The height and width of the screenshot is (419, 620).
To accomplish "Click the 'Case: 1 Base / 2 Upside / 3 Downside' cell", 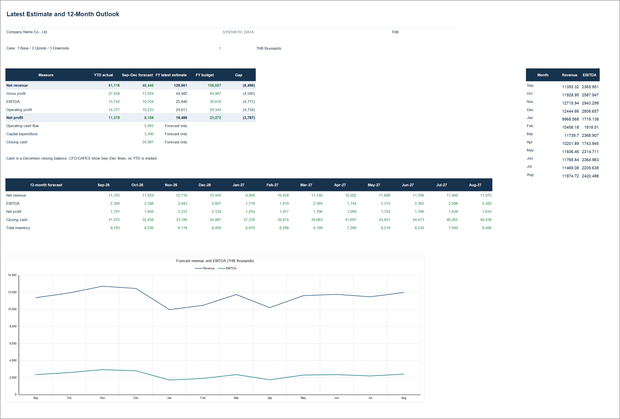I will [x=38, y=48].
